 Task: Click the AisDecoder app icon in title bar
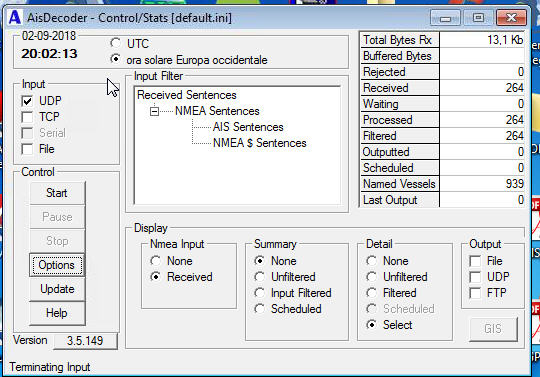coord(14,17)
